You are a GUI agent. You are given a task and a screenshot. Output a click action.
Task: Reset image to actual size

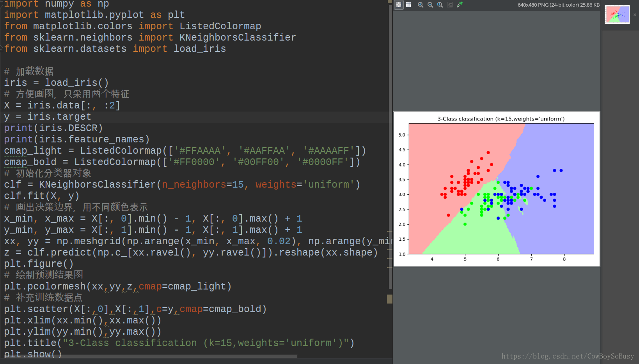click(x=440, y=5)
